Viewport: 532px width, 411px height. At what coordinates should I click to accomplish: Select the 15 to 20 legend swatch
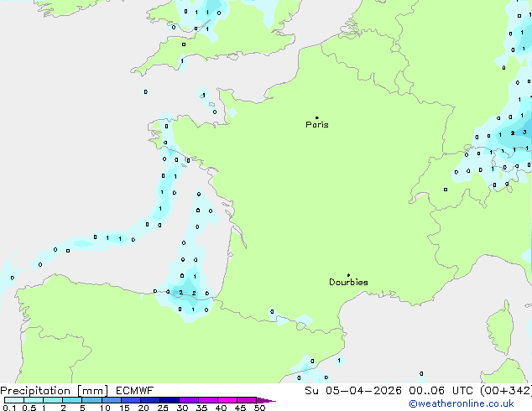130,400
